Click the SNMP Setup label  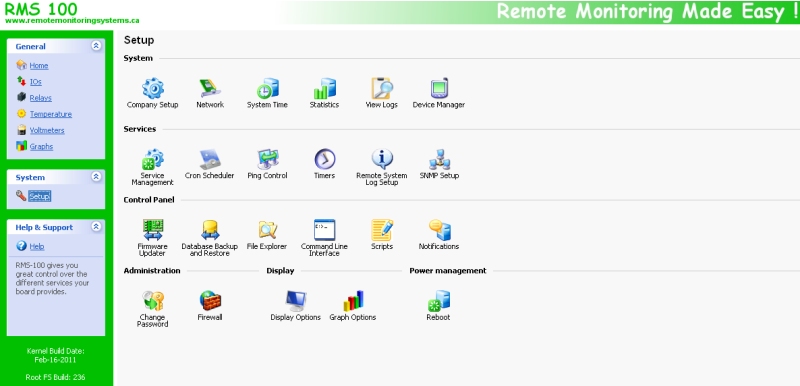coord(439,175)
